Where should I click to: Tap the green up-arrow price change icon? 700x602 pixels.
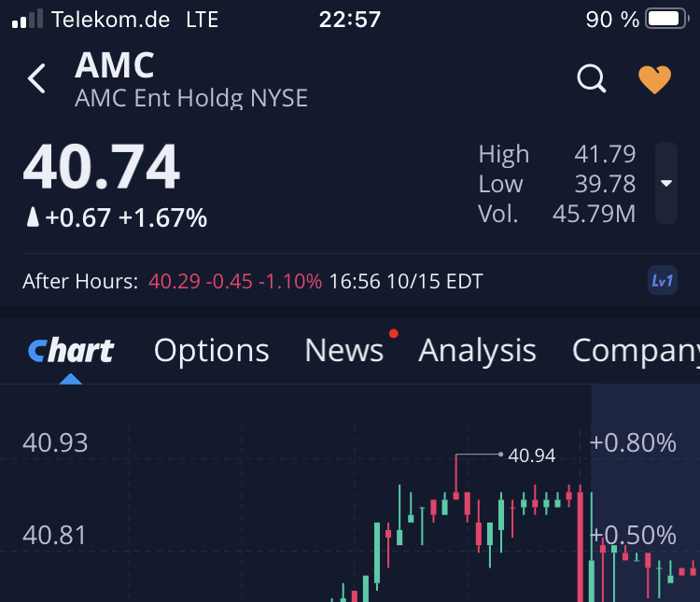(32, 218)
